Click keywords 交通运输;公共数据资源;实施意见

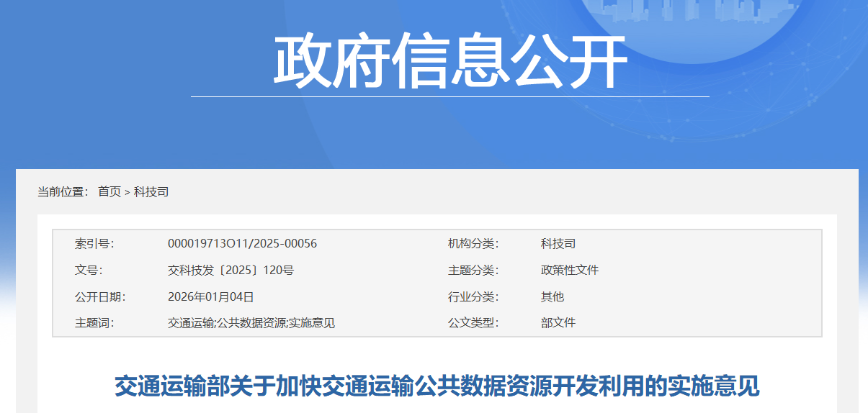point(251,323)
